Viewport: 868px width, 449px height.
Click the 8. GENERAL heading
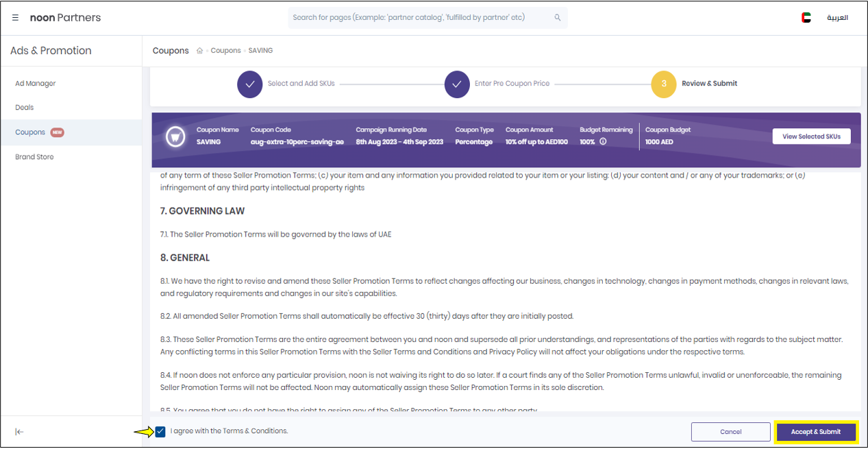185,258
